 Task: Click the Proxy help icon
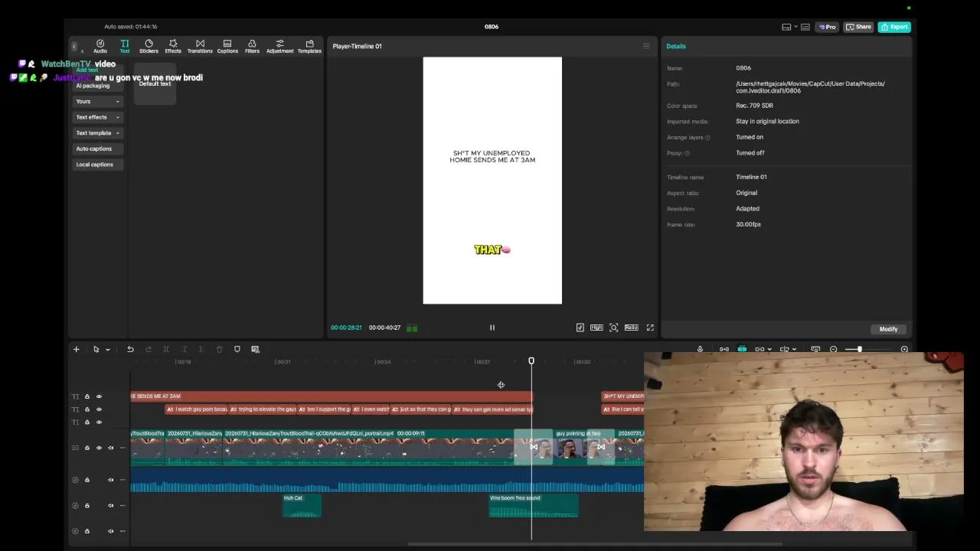[x=687, y=153]
